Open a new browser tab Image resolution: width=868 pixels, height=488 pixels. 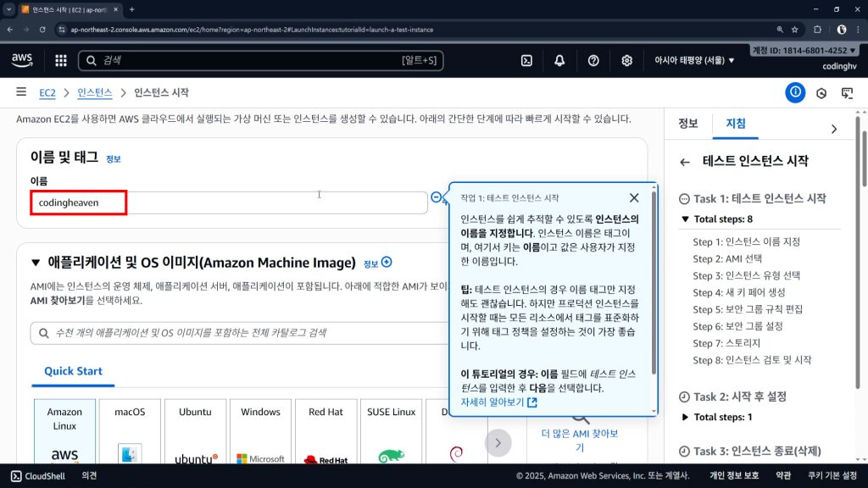point(131,9)
